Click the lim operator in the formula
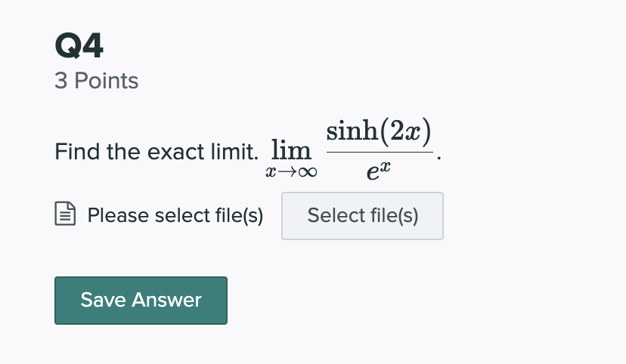The width and height of the screenshot is (626, 364). (x=291, y=150)
